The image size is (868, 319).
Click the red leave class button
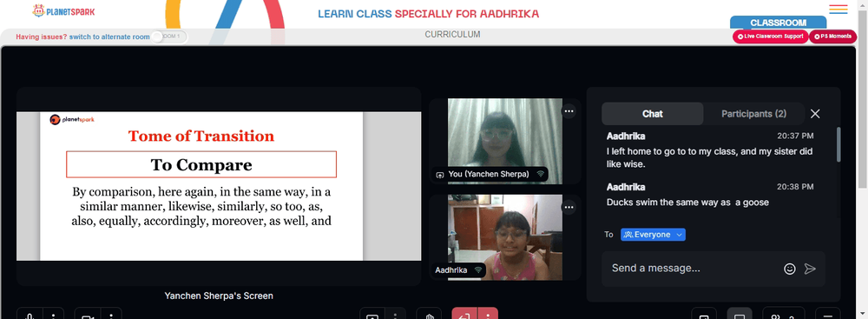(464, 314)
